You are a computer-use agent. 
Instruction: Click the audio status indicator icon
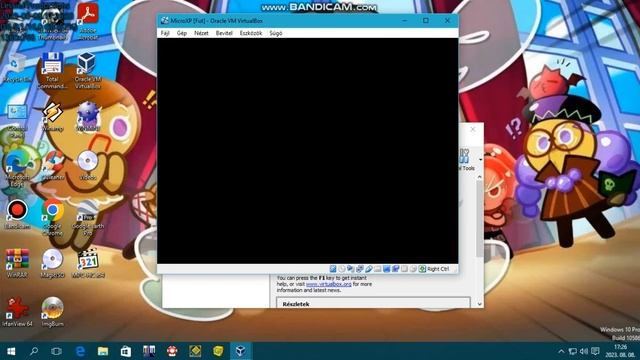coord(351,269)
